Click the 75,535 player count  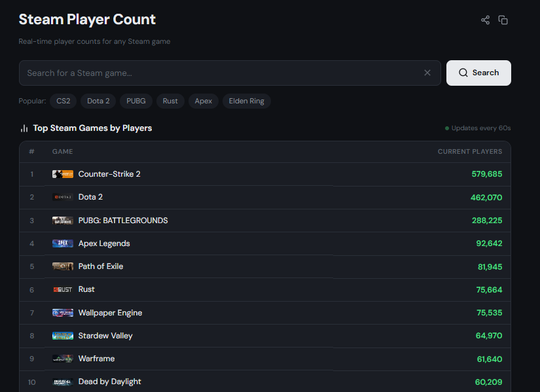point(490,313)
